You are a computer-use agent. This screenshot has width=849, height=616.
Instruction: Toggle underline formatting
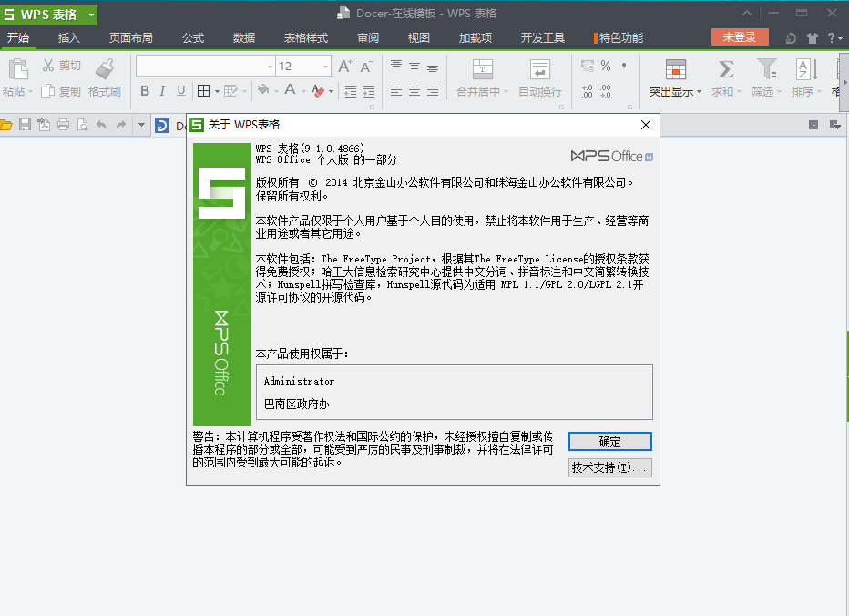tap(181, 91)
